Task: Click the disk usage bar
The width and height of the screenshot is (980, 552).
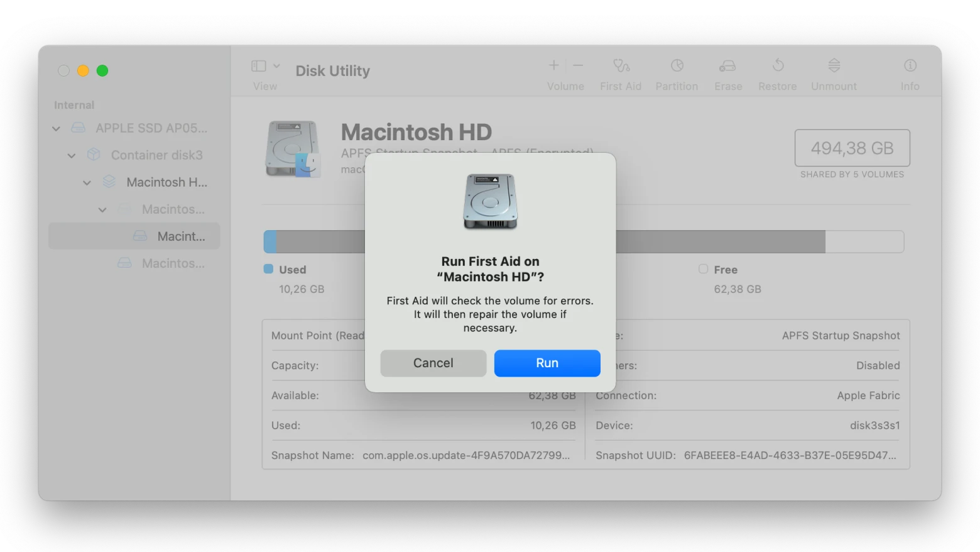Action: coord(584,241)
